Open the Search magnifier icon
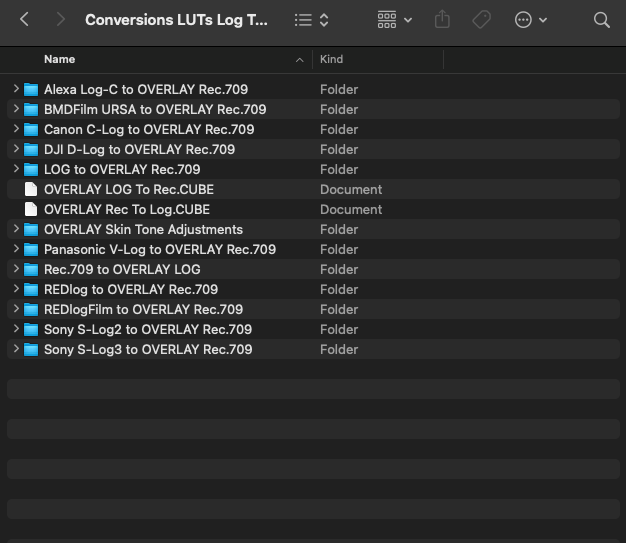 (601, 20)
